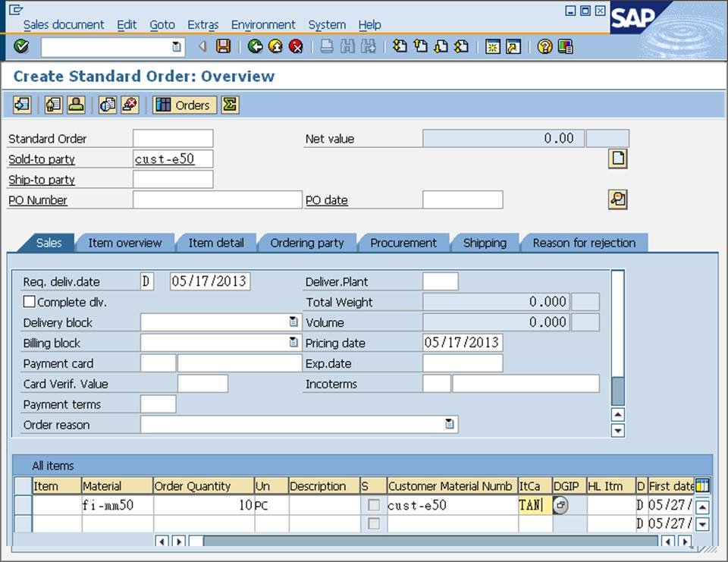This screenshot has height=562, width=728.
Task: Click the Display document flow icon
Action: [x=22, y=105]
